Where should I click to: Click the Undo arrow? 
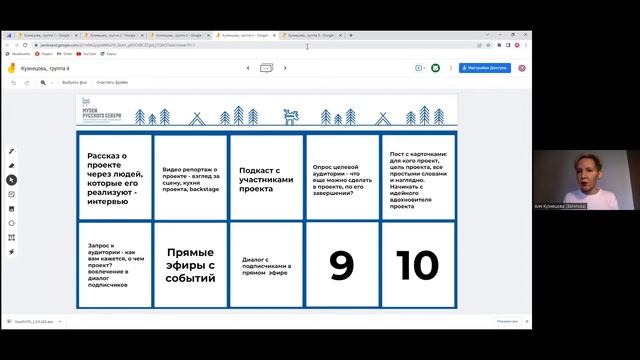pos(14,82)
